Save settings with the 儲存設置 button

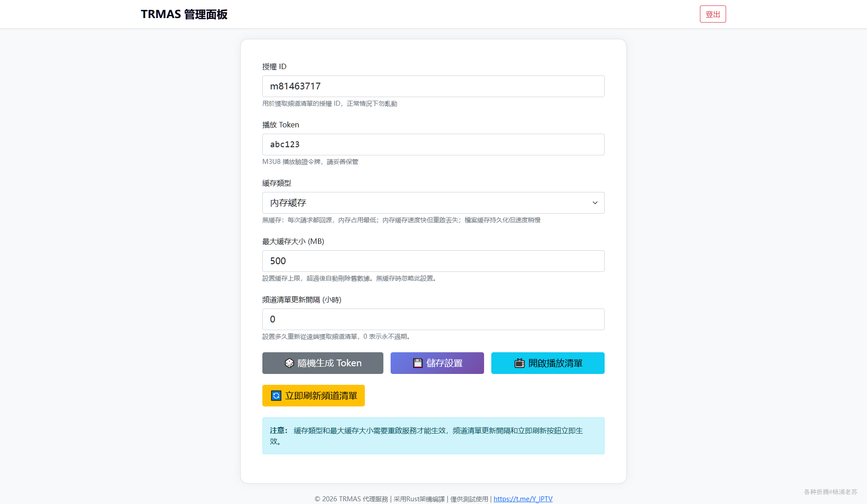[437, 363]
